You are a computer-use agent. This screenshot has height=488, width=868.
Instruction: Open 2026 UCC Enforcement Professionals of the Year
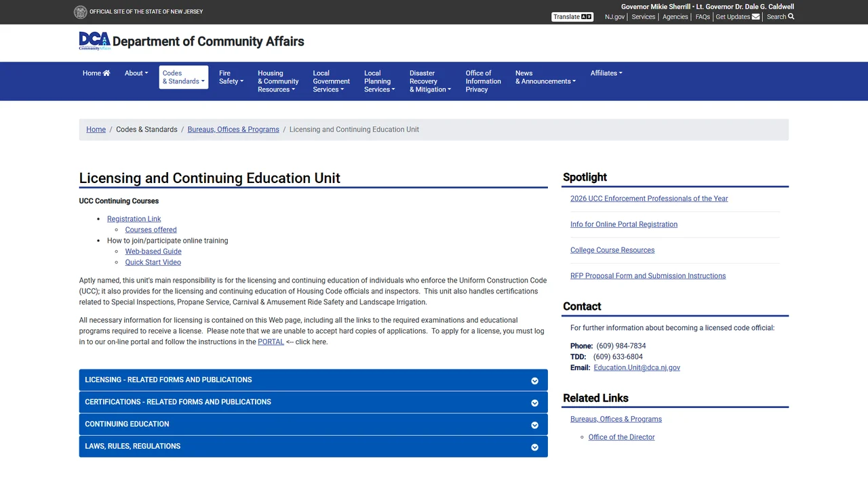coord(649,199)
